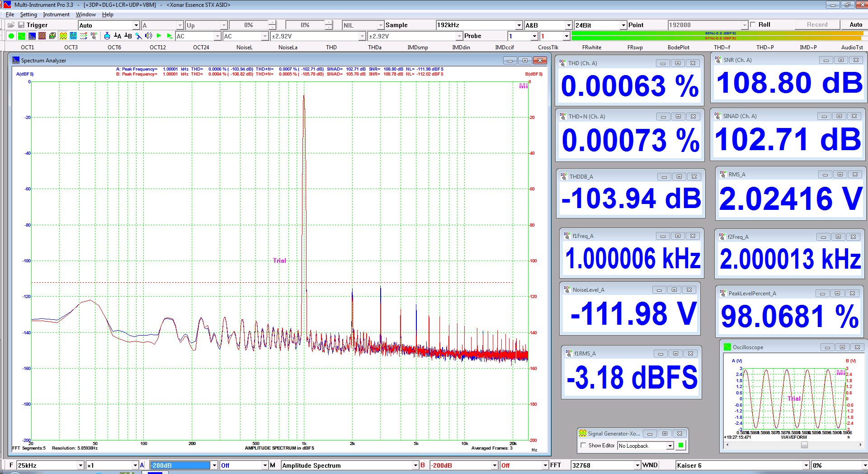The image size is (868, 474).
Task: Click the open file folder icon
Action: (11, 25)
